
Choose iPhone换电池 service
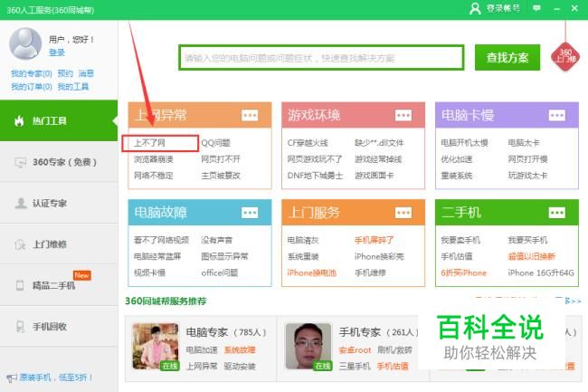[x=312, y=272]
